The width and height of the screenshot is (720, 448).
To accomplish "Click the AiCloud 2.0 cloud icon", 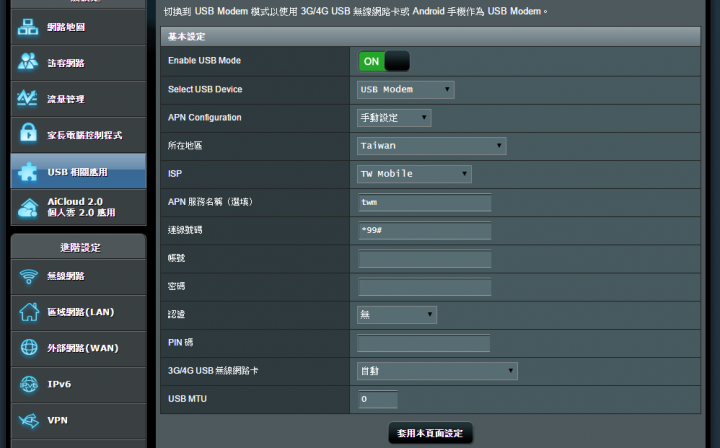I will point(28,207).
